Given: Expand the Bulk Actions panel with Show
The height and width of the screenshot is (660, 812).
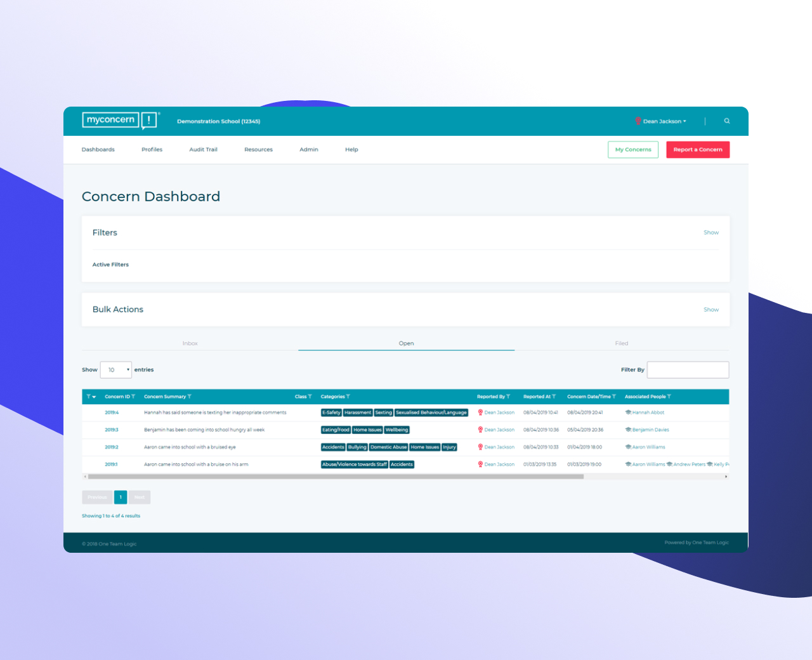Looking at the screenshot, I should point(710,310).
